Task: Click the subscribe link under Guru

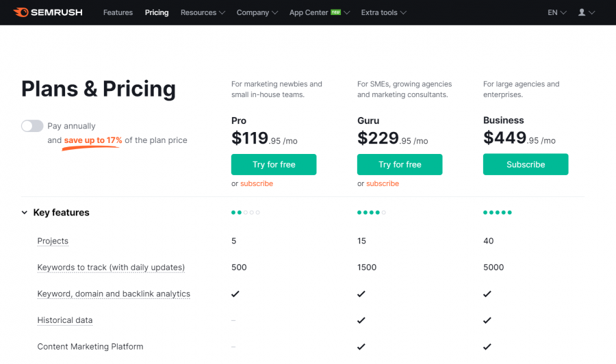Action: coord(382,183)
